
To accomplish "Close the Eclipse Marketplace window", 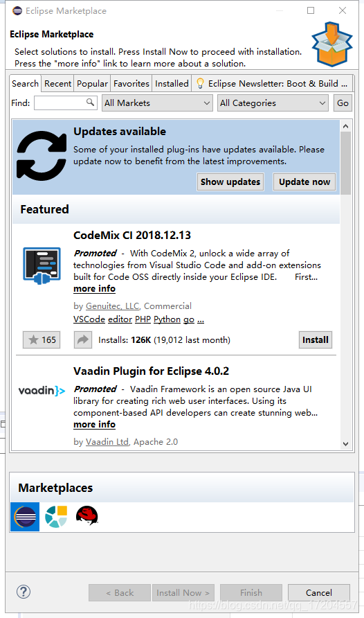I will point(343,10).
